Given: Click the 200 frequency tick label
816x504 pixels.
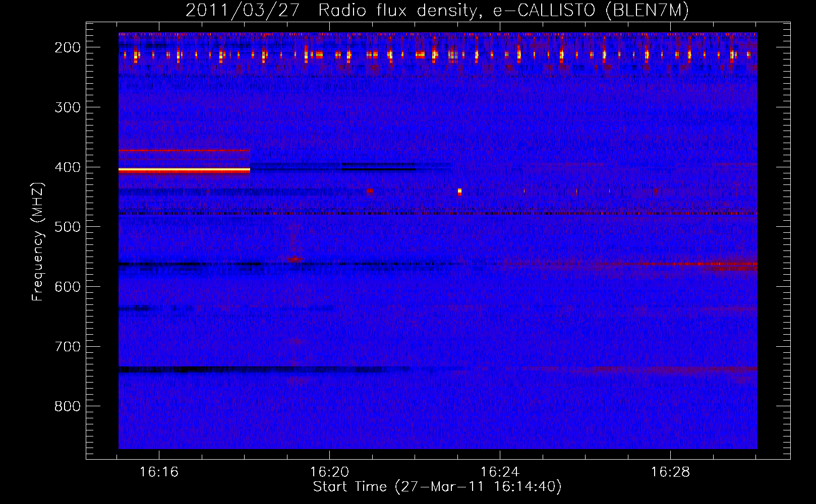Looking at the screenshot, I should pos(68,47).
